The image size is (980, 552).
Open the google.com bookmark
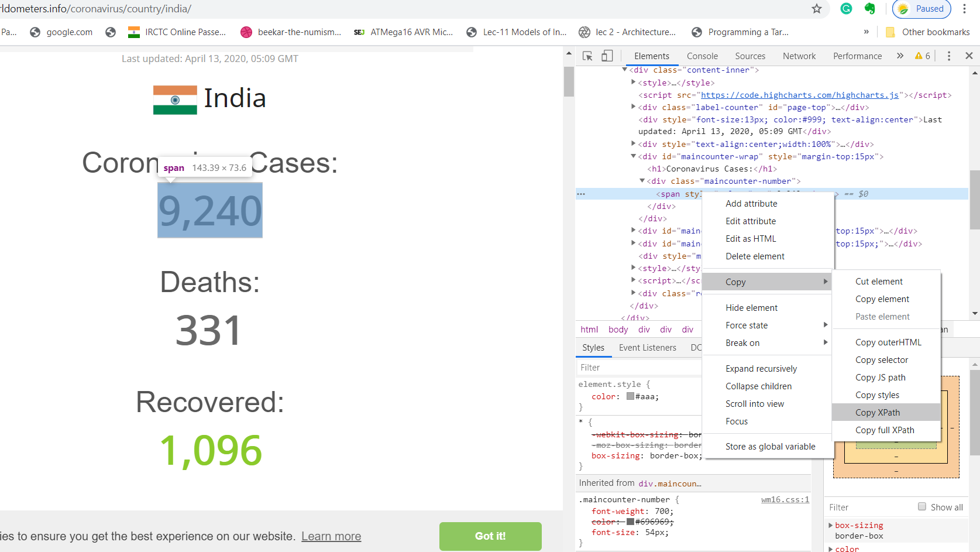tap(61, 32)
